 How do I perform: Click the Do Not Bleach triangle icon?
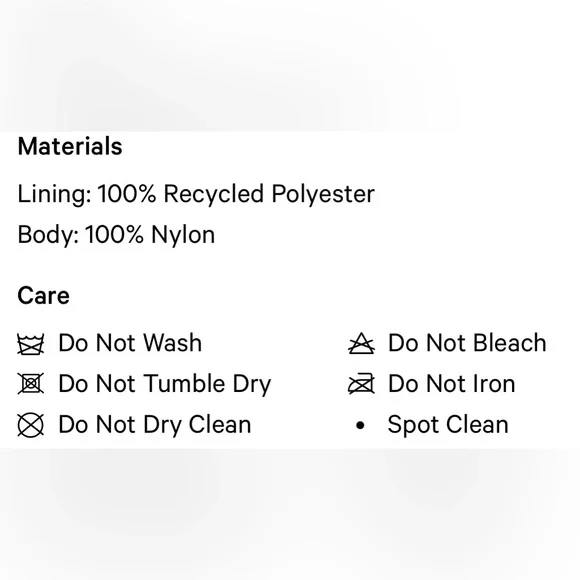[361, 343]
